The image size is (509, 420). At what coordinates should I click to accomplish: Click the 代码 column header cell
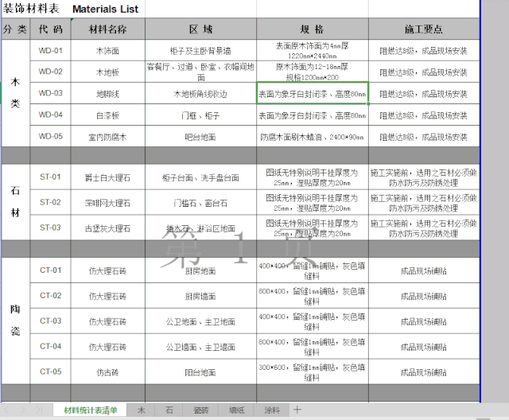pyautogui.click(x=50, y=29)
